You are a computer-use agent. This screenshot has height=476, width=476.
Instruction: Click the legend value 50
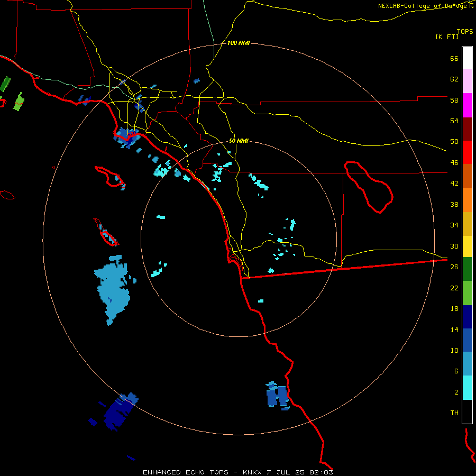(454, 142)
